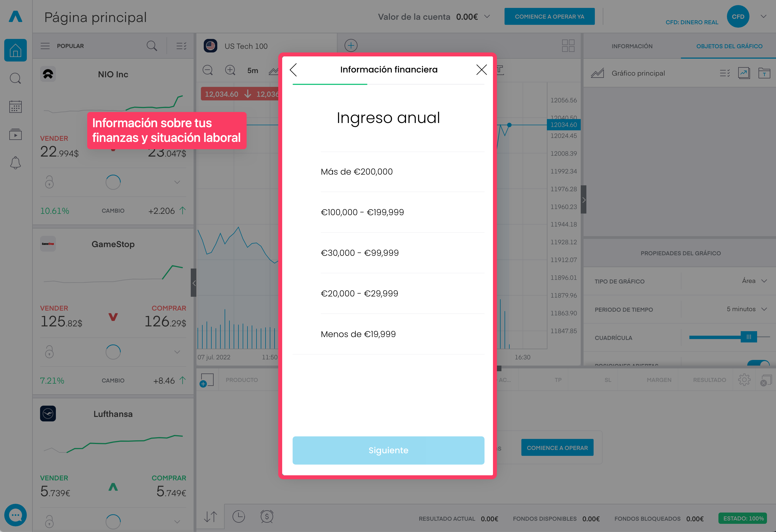Open notifications bell in sidebar

(15, 163)
